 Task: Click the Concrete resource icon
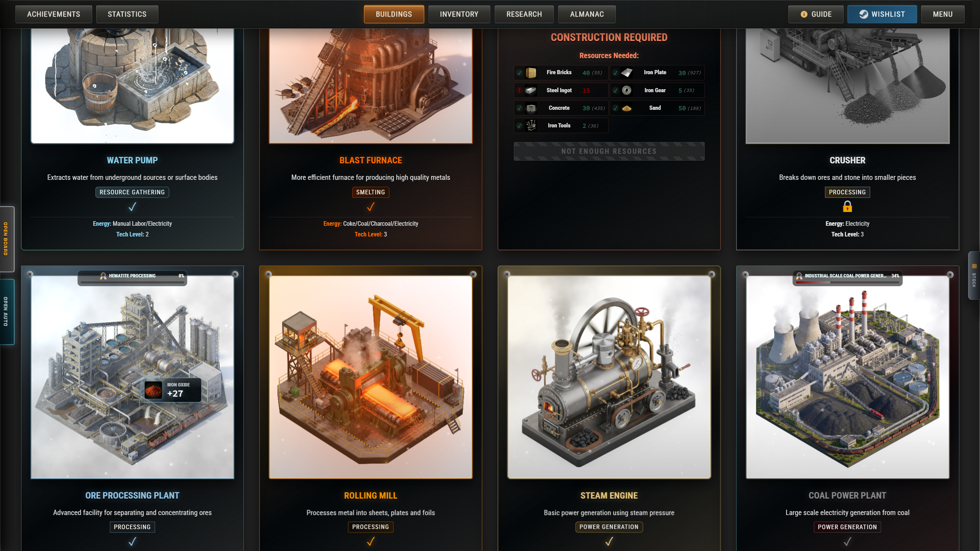point(531,108)
